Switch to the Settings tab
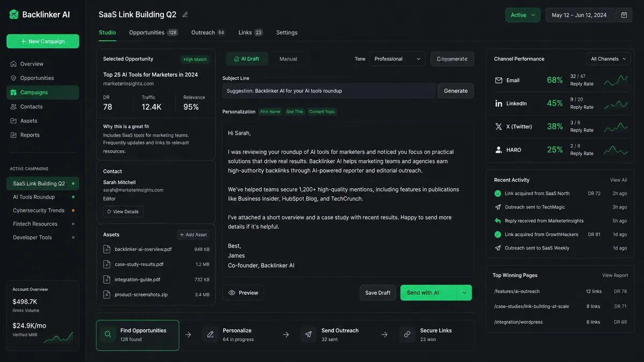The image size is (644, 362). pyautogui.click(x=287, y=33)
